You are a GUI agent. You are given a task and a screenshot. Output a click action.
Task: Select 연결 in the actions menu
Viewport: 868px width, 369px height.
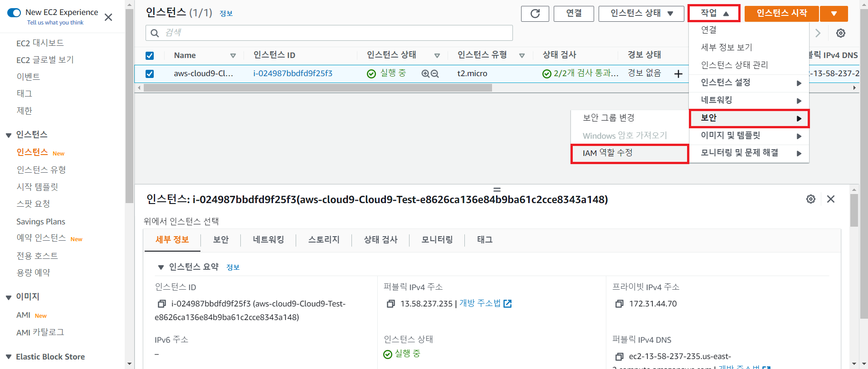tap(749, 30)
